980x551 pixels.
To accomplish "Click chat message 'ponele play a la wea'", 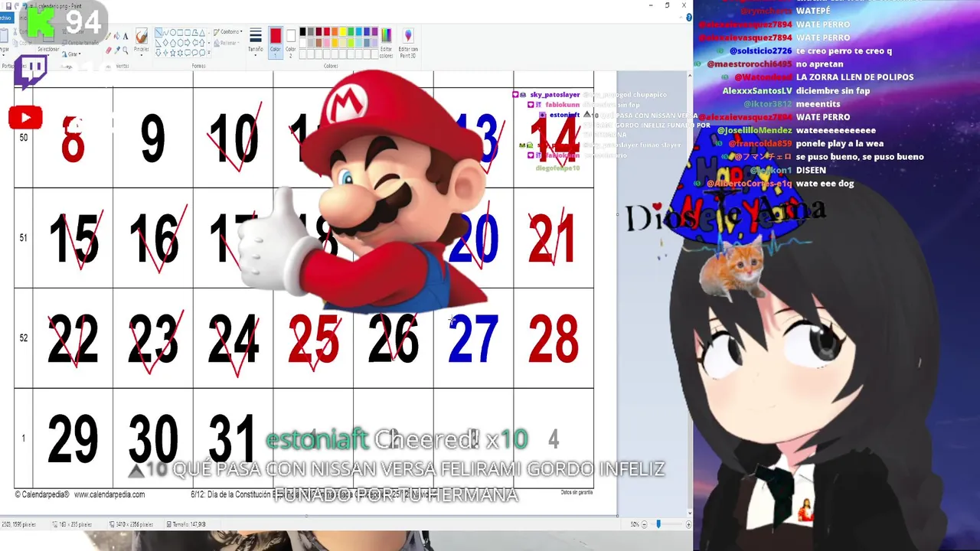I will (840, 143).
